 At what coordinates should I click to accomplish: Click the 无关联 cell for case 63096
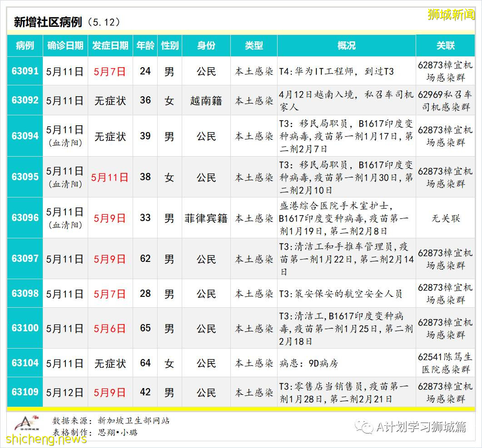[446, 218]
